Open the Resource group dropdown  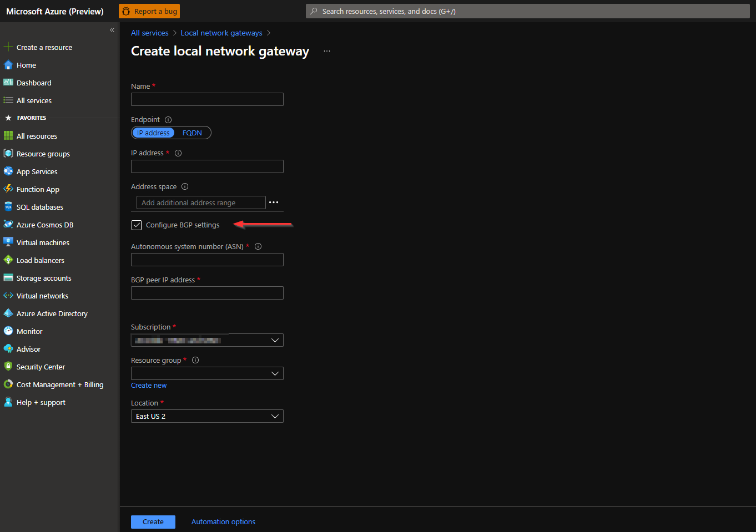point(207,373)
